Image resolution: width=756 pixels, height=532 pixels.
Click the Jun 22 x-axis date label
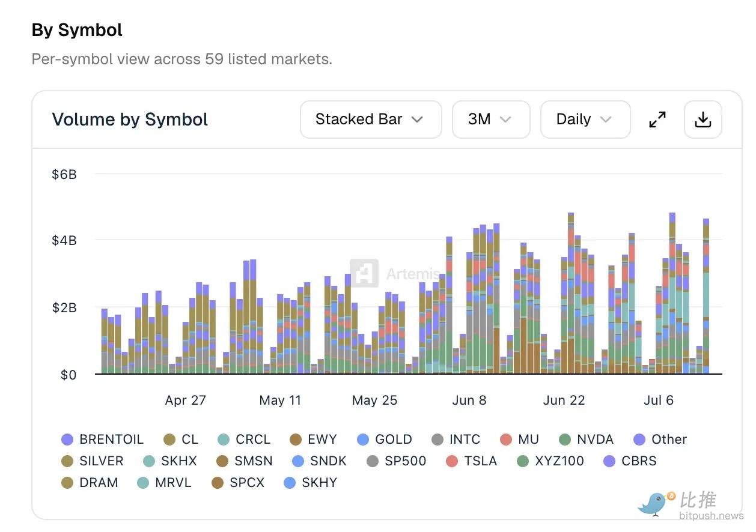click(x=564, y=401)
